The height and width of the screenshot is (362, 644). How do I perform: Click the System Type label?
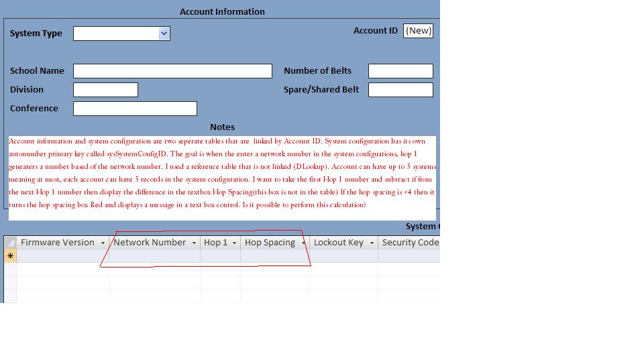point(36,34)
